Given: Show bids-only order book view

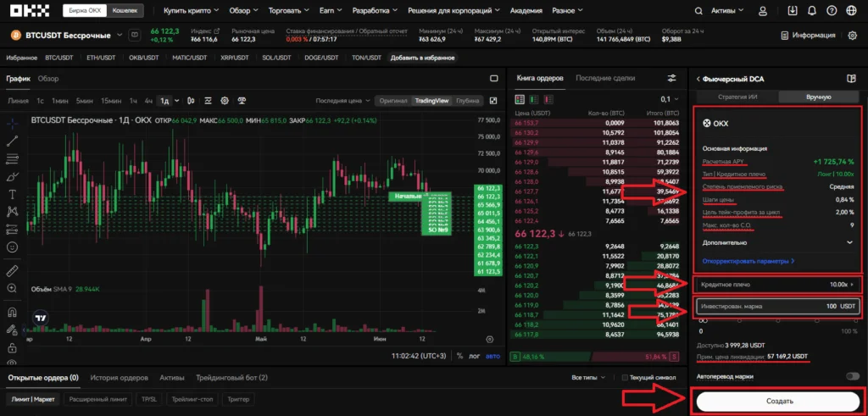Looking at the screenshot, I should tap(534, 100).
